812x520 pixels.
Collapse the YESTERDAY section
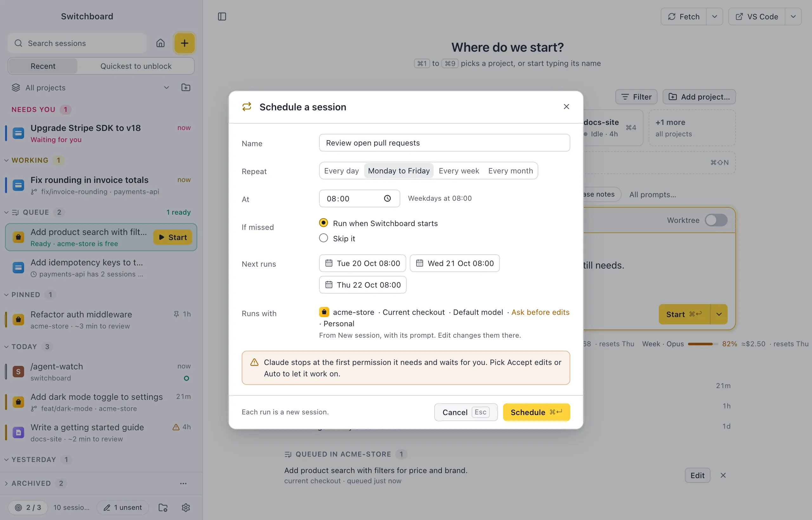point(6,459)
